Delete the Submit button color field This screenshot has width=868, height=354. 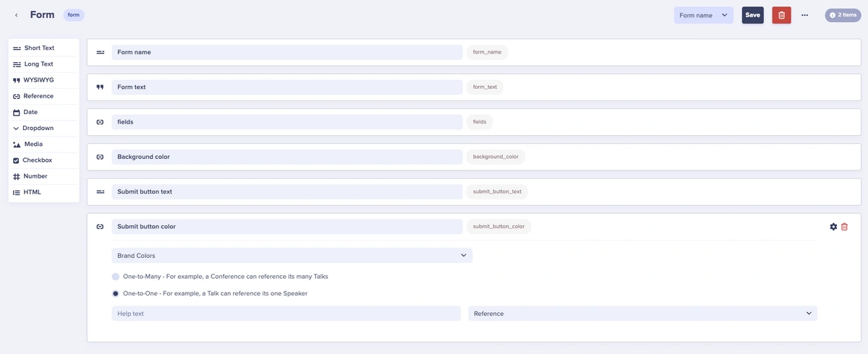pos(844,227)
